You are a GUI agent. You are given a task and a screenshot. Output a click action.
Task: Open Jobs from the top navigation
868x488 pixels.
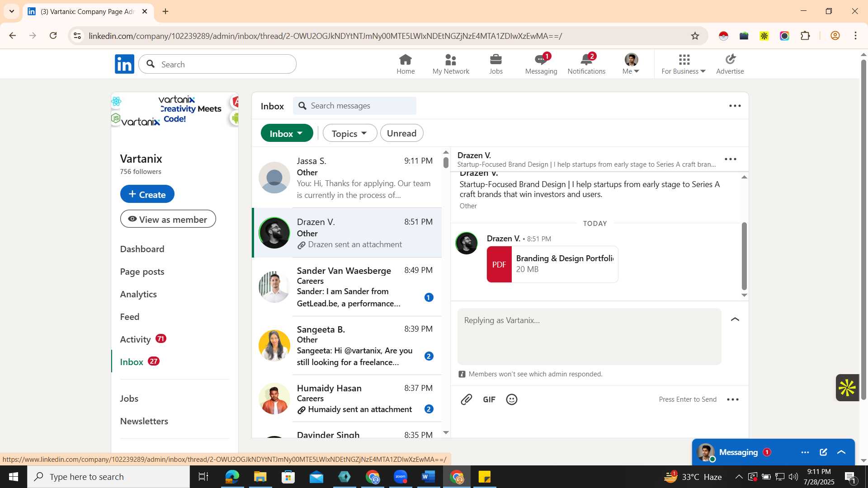(496, 64)
